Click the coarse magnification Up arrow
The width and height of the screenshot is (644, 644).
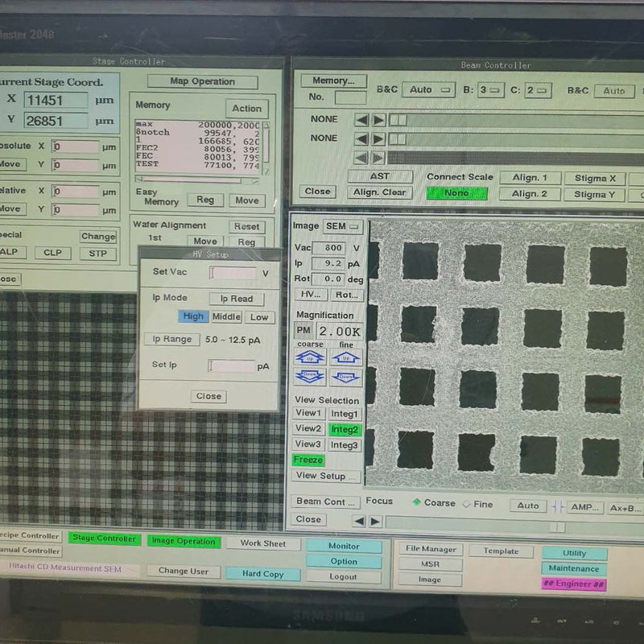pyautogui.click(x=309, y=357)
